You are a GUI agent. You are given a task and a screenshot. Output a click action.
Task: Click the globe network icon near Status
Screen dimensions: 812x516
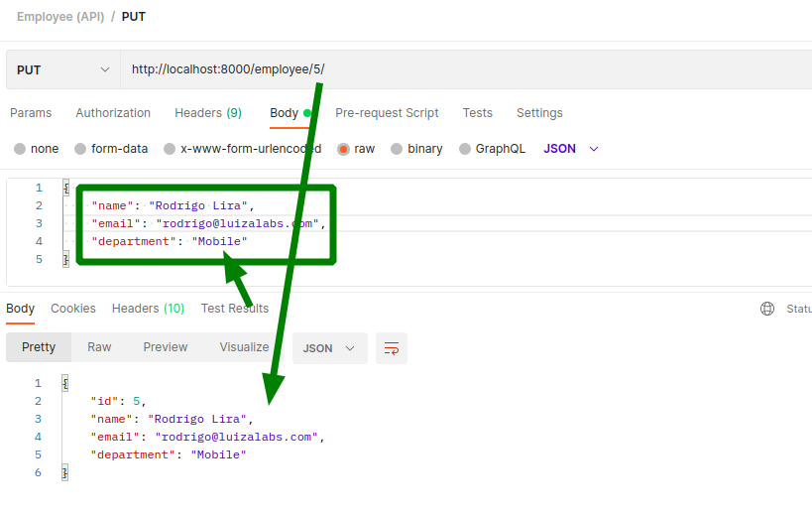coord(767,309)
